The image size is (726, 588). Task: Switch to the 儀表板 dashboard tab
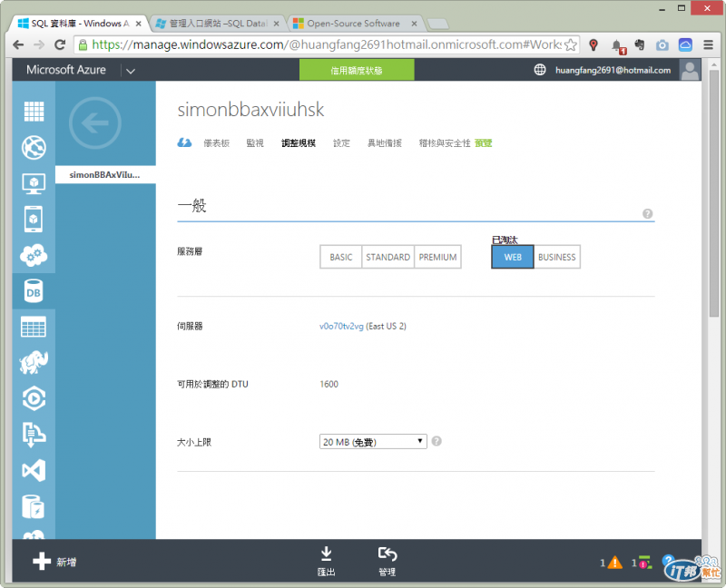217,143
